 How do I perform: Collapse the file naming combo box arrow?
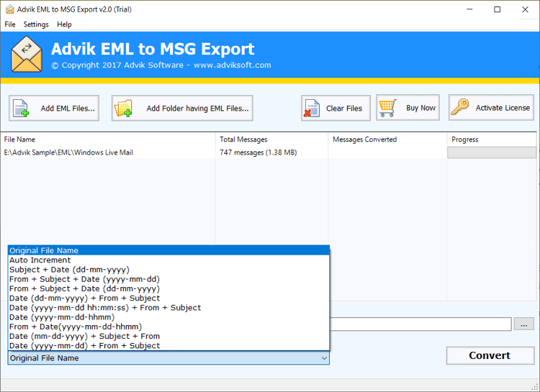click(324, 358)
